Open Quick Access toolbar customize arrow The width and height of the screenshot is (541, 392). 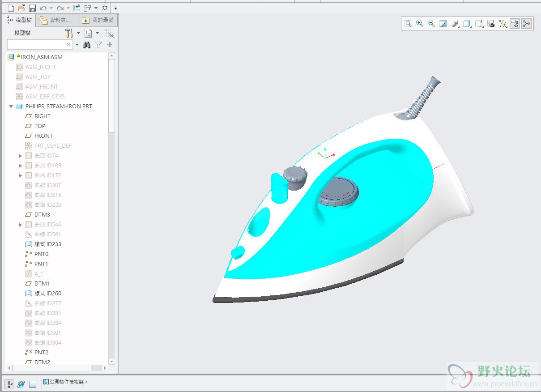click(115, 8)
